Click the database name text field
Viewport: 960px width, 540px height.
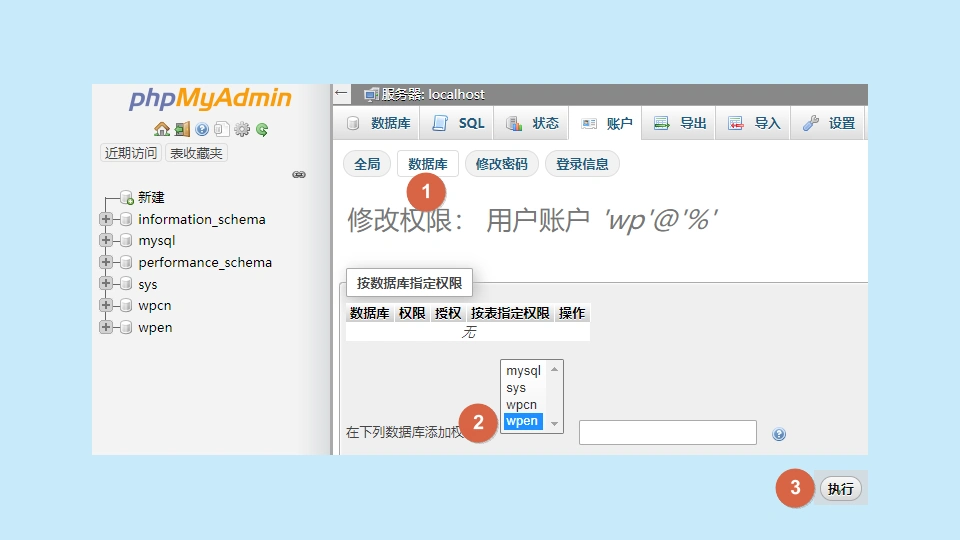pyautogui.click(x=667, y=432)
